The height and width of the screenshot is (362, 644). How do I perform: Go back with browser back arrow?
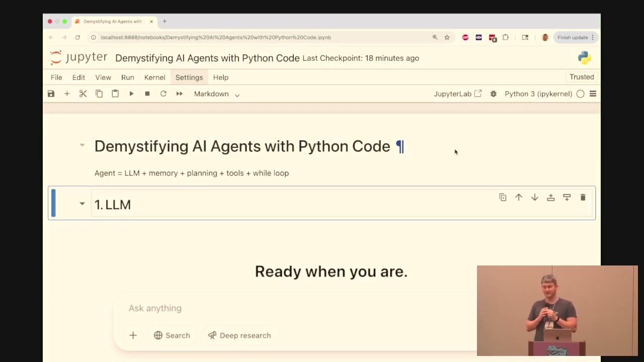51,37
